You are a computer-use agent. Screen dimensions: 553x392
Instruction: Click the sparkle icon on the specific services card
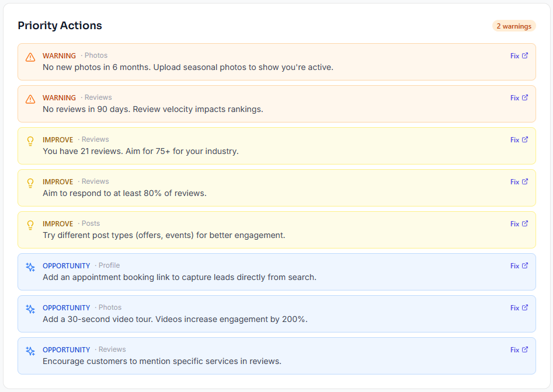pyautogui.click(x=30, y=351)
